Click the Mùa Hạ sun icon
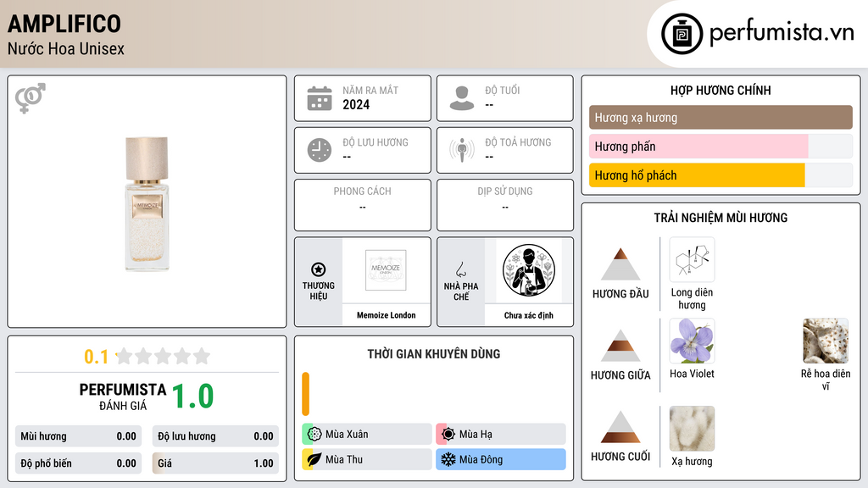This screenshot has width=868, height=488. (x=448, y=435)
